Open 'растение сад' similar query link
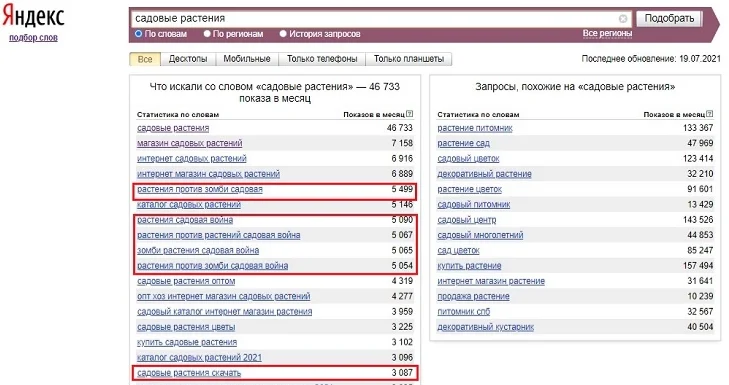Viewport: 729px width, 385px height. click(x=464, y=143)
